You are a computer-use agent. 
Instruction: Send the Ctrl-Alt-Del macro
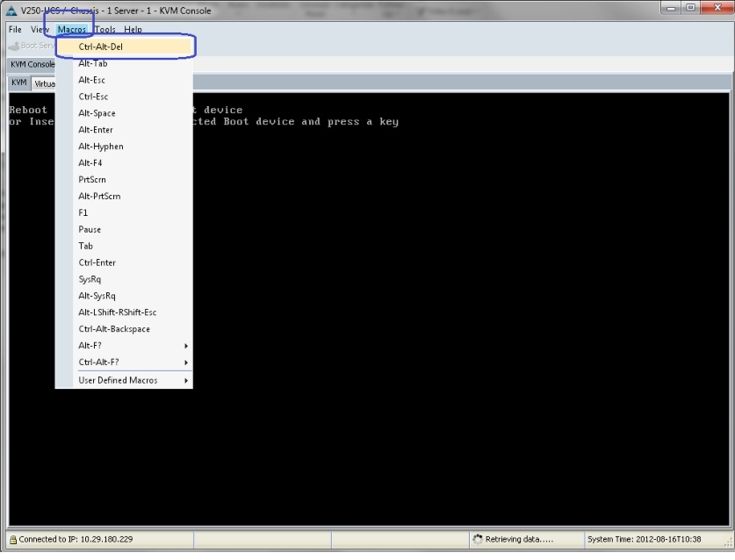(124, 47)
